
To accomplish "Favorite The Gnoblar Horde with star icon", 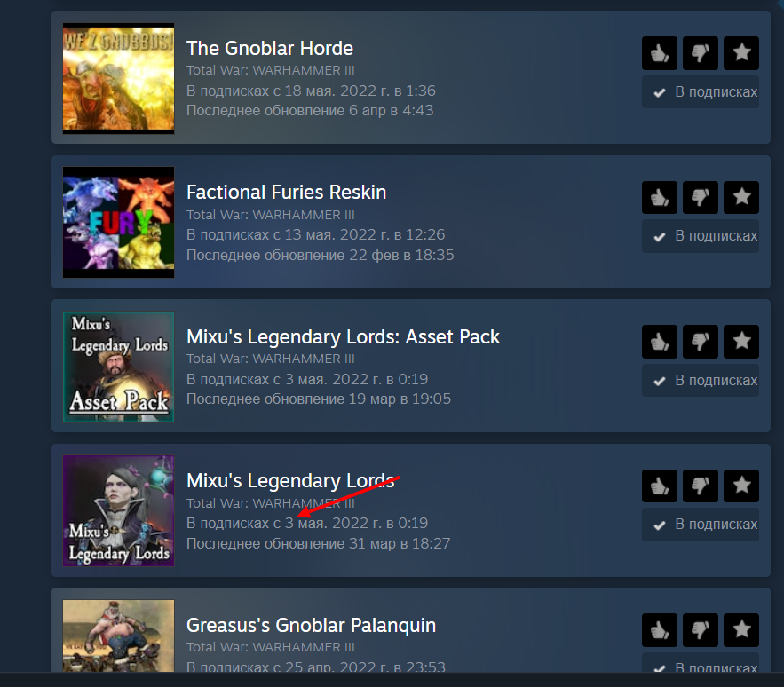I will (x=741, y=53).
